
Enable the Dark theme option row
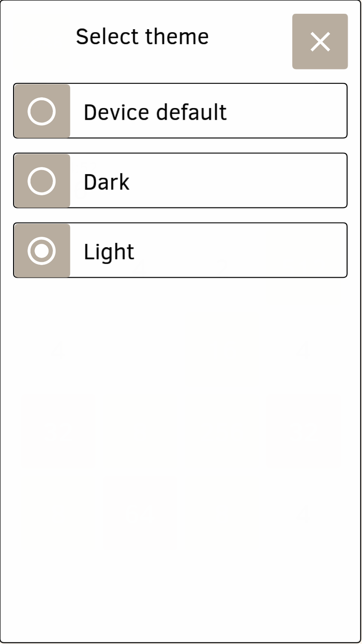click(x=180, y=181)
